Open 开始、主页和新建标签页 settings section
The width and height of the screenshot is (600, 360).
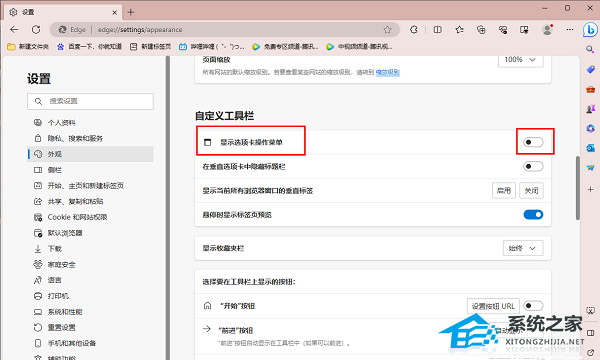(90, 186)
